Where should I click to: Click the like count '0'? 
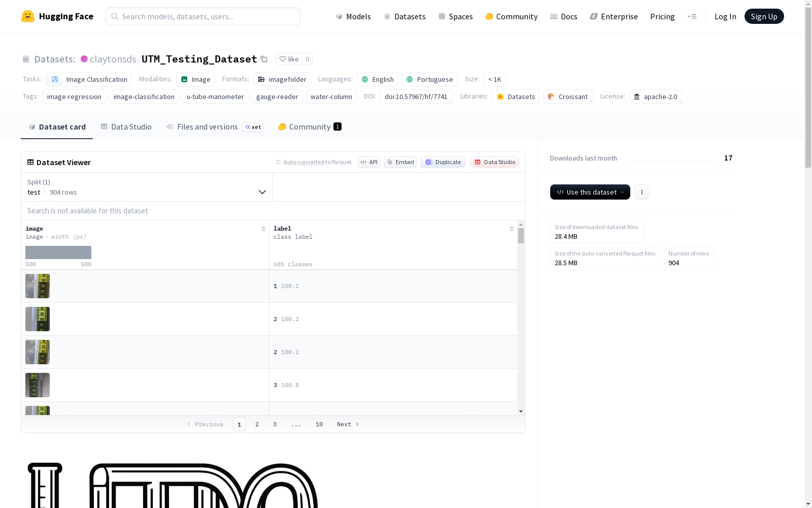point(308,59)
